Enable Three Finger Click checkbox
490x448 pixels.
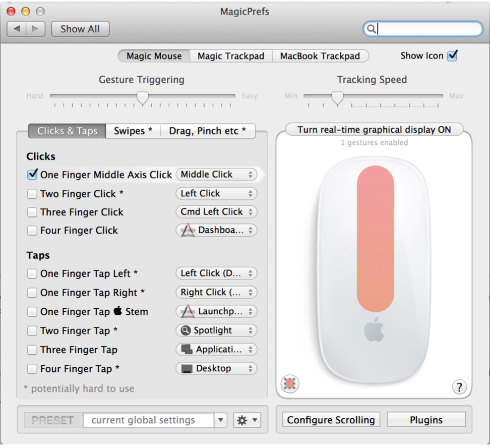click(x=32, y=212)
